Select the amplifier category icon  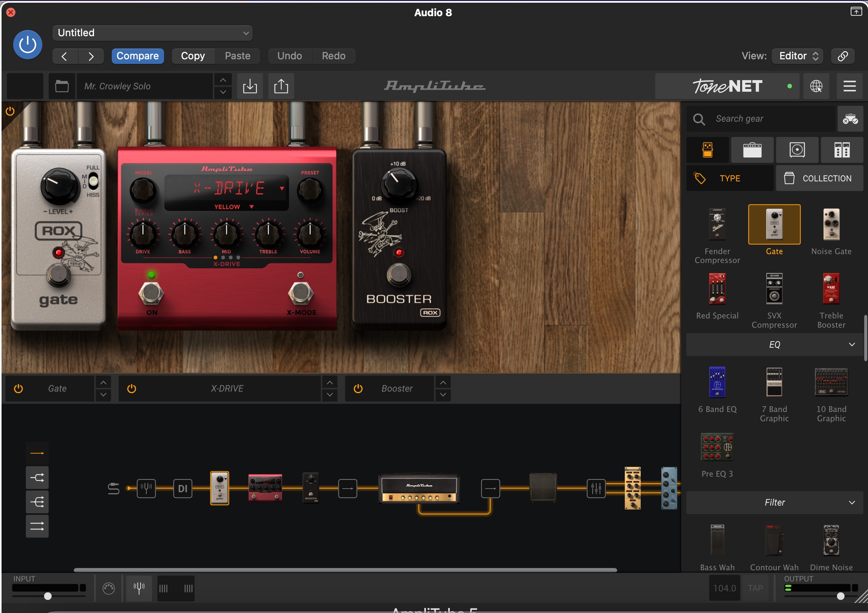[x=752, y=150]
